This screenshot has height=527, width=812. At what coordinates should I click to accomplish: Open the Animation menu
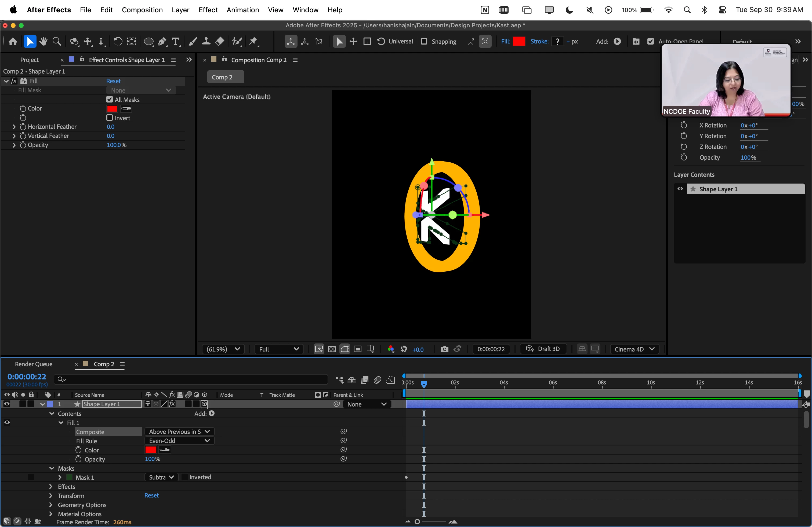(242, 10)
